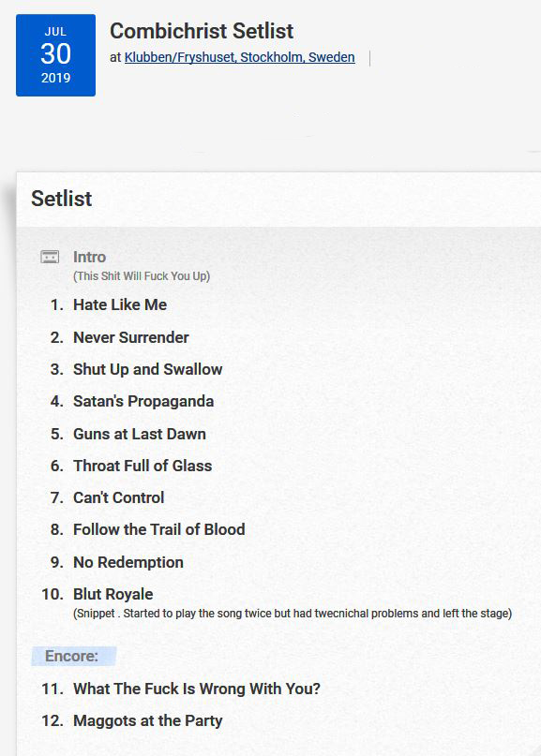
Task: Click Guns at Last Dawn
Action: point(140,434)
